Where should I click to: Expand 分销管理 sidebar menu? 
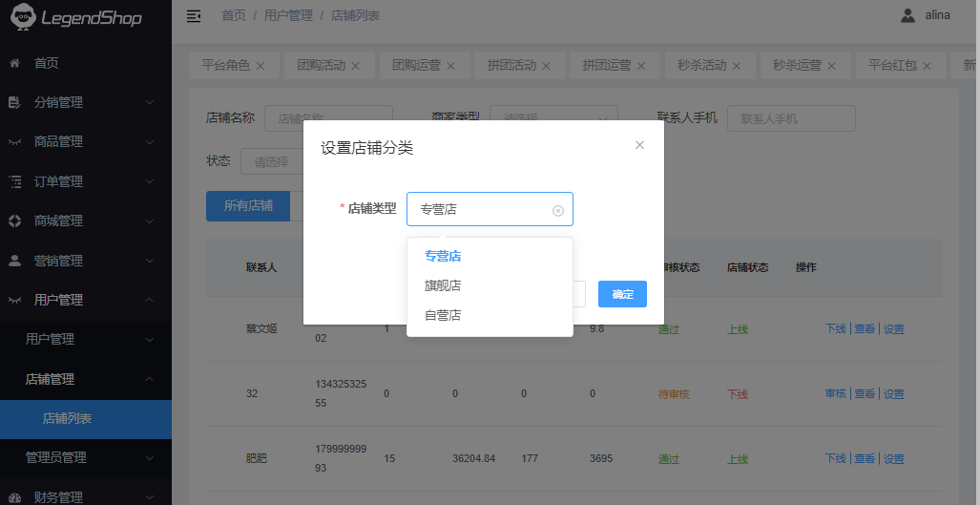[x=86, y=102]
